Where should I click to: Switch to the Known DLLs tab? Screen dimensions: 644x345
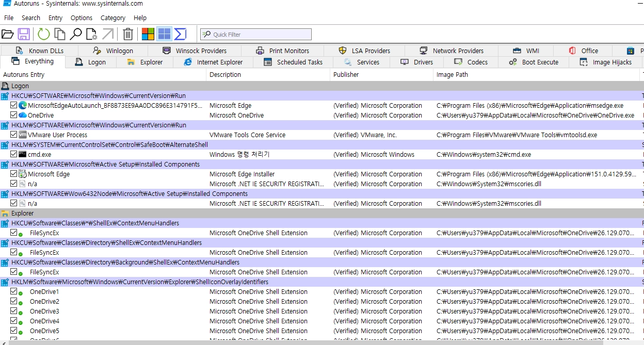tap(40, 51)
